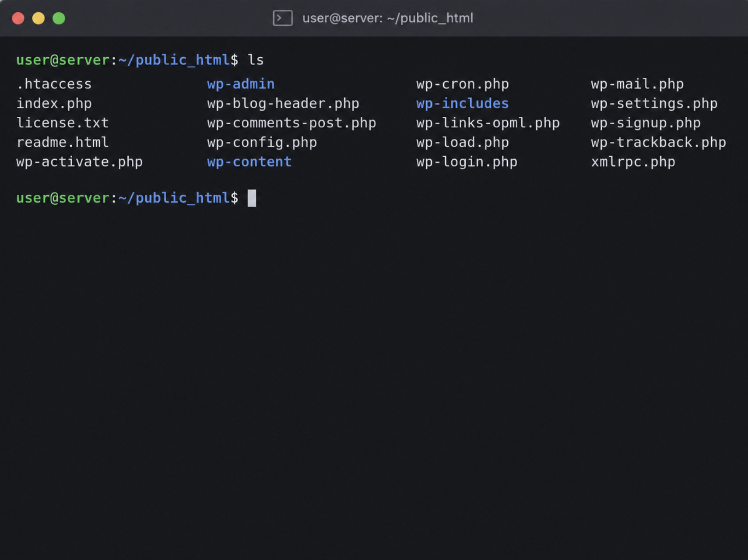Image resolution: width=748 pixels, height=560 pixels.
Task: Click the license.txt entry
Action: 63,123
